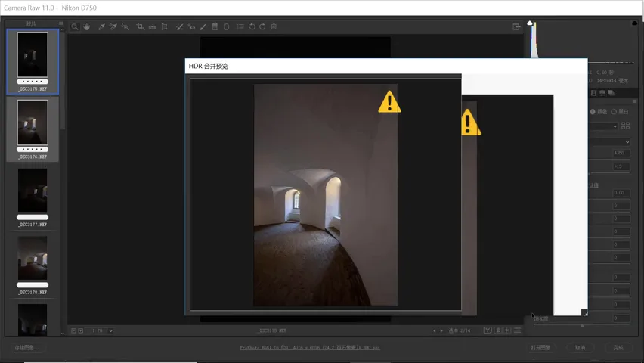The height and width of the screenshot is (363, 644).
Task: Select the Color treatment radio button
Action: [593, 112]
